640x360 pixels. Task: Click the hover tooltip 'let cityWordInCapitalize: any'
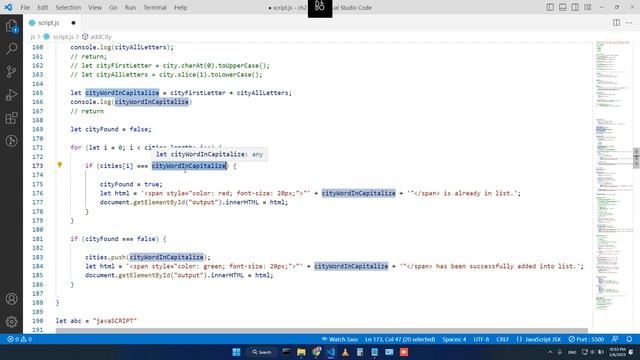(x=209, y=154)
